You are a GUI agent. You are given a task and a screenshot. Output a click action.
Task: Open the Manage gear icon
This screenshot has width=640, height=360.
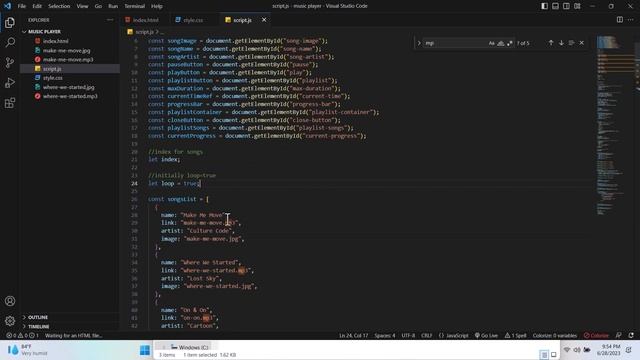(x=10, y=321)
